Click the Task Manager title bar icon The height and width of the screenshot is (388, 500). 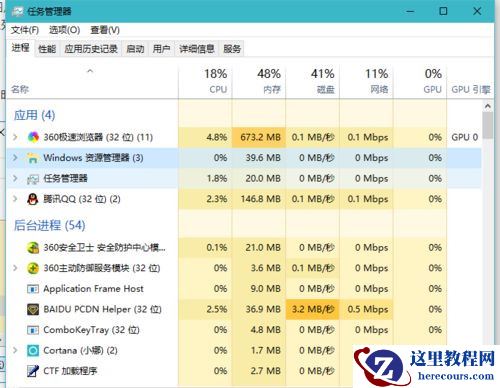click(x=17, y=11)
